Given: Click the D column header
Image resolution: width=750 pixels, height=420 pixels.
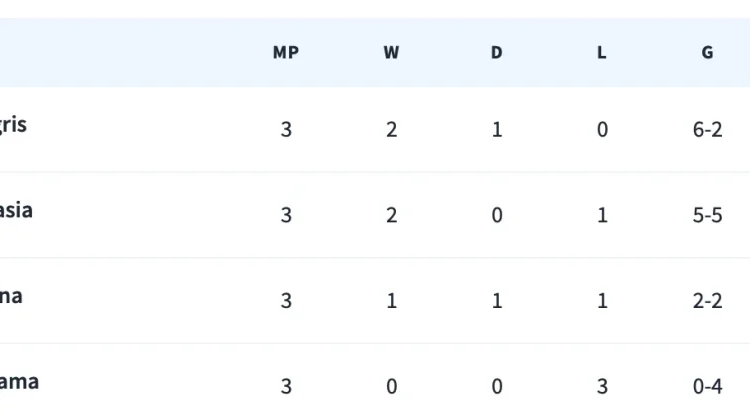Looking at the screenshot, I should [x=496, y=52].
